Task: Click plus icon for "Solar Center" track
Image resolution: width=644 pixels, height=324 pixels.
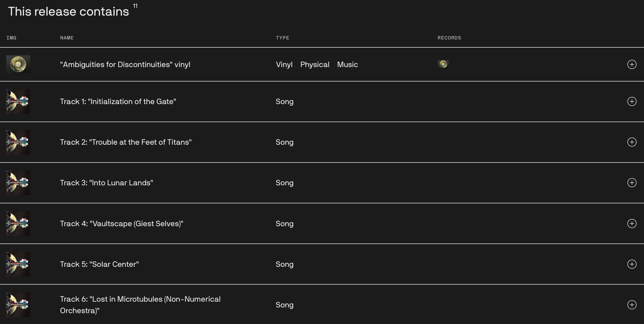Action: [632, 264]
